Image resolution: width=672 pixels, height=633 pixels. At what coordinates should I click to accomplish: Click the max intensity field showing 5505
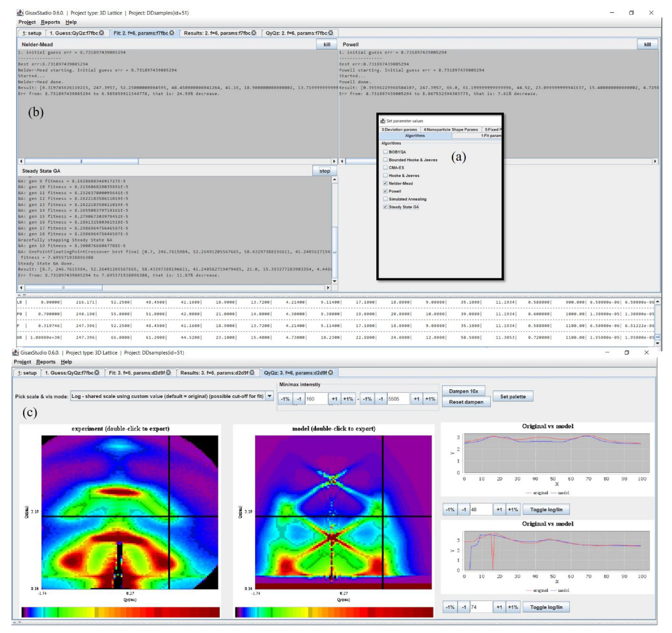coord(398,399)
